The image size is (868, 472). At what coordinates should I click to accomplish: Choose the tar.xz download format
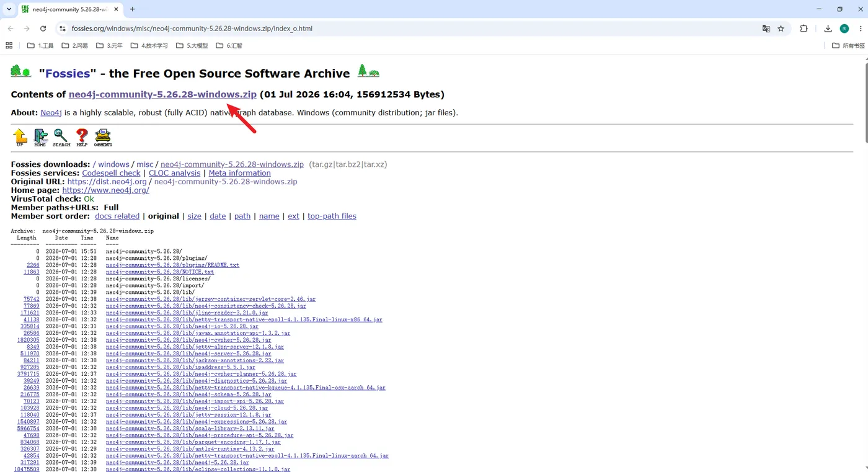[x=374, y=164]
